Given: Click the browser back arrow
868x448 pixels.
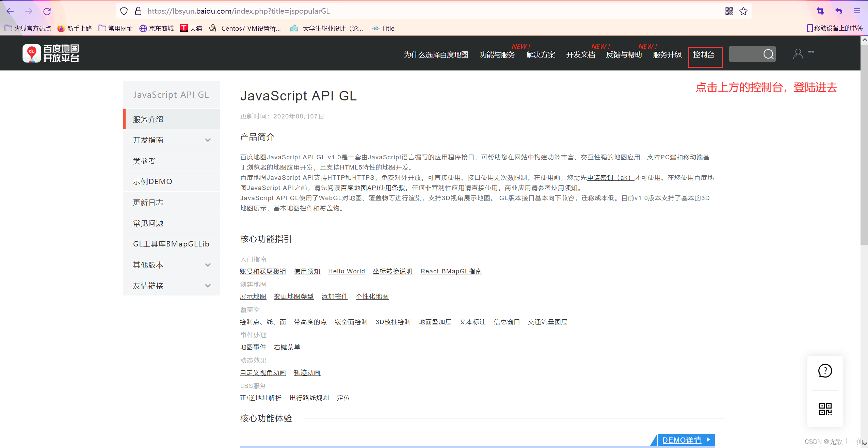Looking at the screenshot, I should (10, 11).
